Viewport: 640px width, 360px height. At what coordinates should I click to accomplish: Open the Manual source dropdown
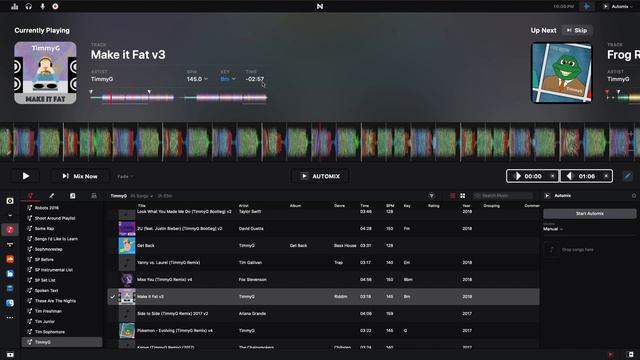coord(553,229)
